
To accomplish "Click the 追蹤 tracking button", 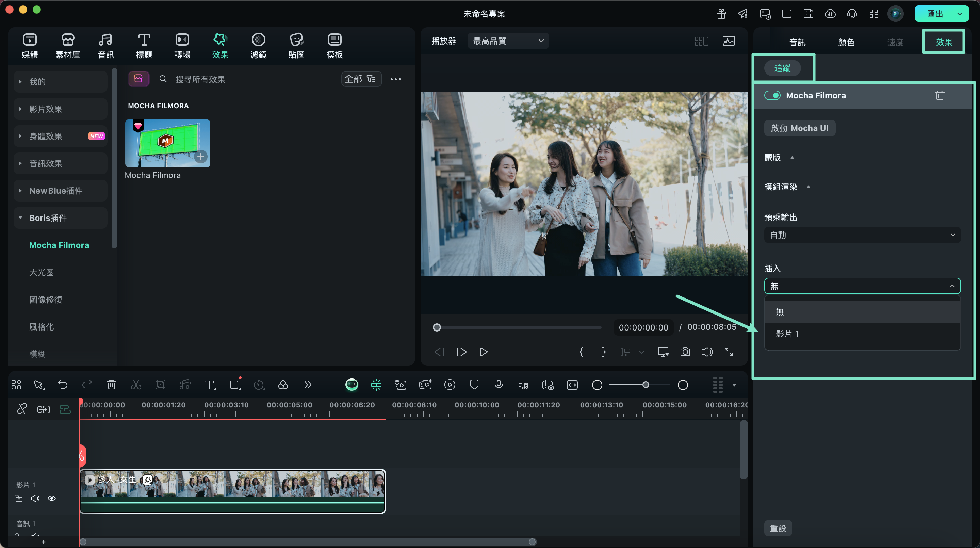I will (x=782, y=68).
